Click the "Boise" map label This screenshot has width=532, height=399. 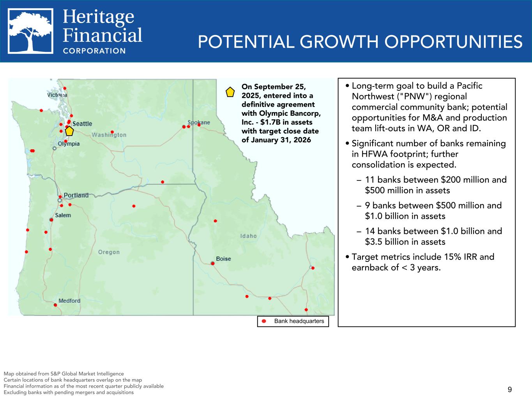(223, 259)
